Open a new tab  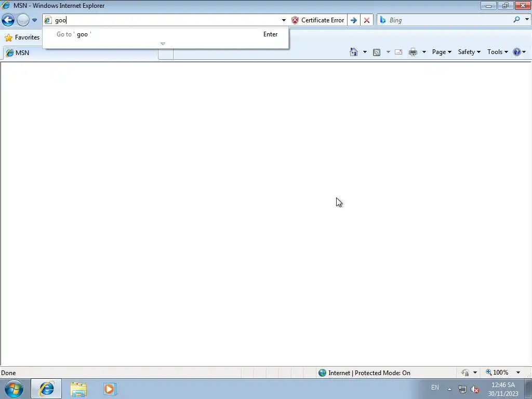166,54
